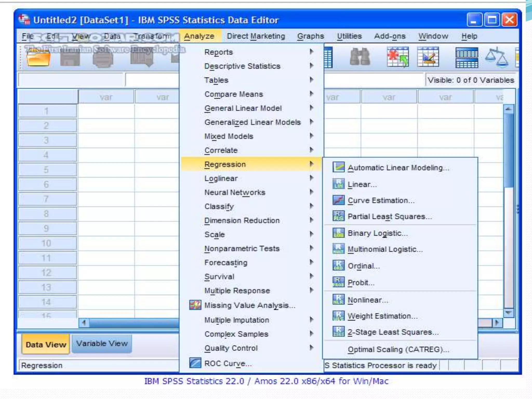Click the Find binoculars toolbar icon
The height and width of the screenshot is (399, 532).
coord(360,57)
